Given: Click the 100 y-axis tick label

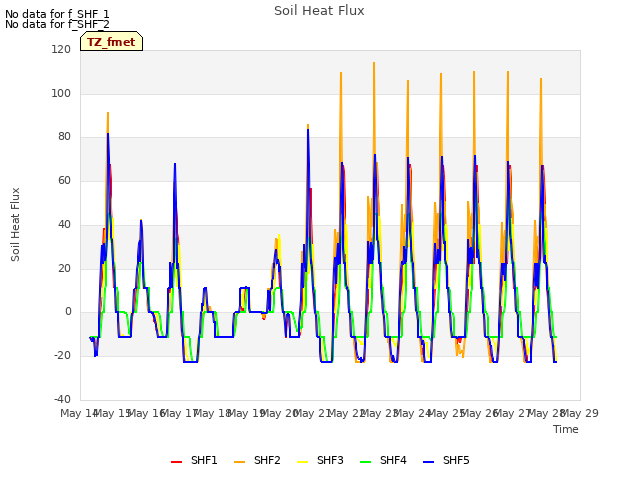Looking at the screenshot, I should [x=61, y=93].
